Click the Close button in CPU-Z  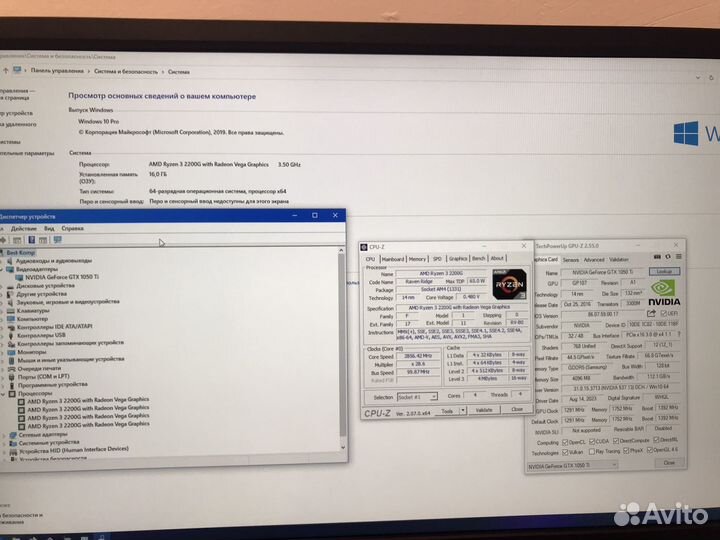pos(517,409)
